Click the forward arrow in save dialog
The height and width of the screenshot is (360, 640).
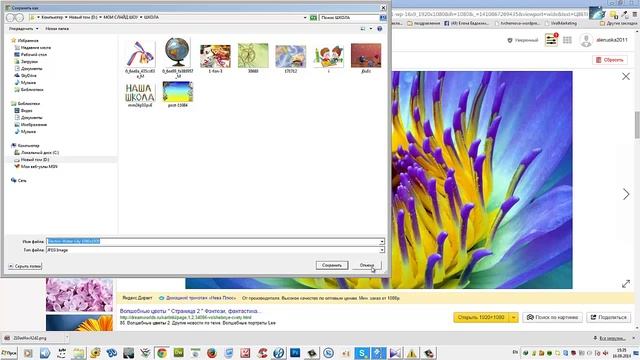tap(20, 18)
